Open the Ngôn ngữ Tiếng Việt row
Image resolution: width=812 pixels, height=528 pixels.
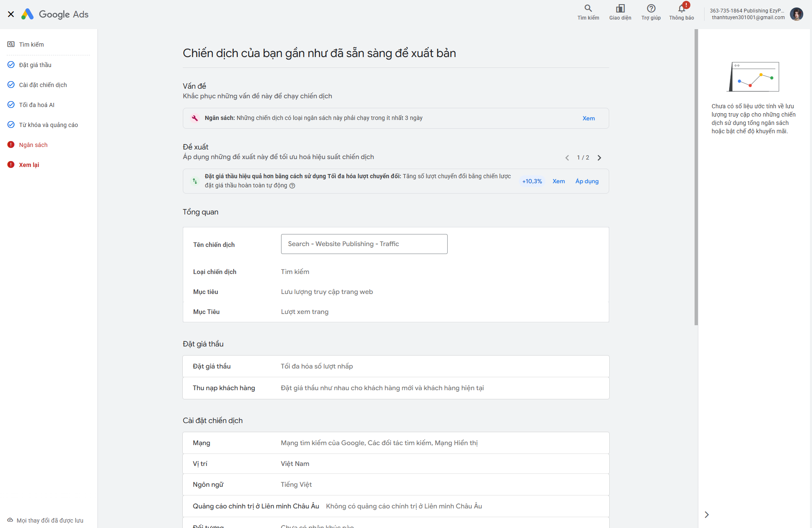pos(396,485)
